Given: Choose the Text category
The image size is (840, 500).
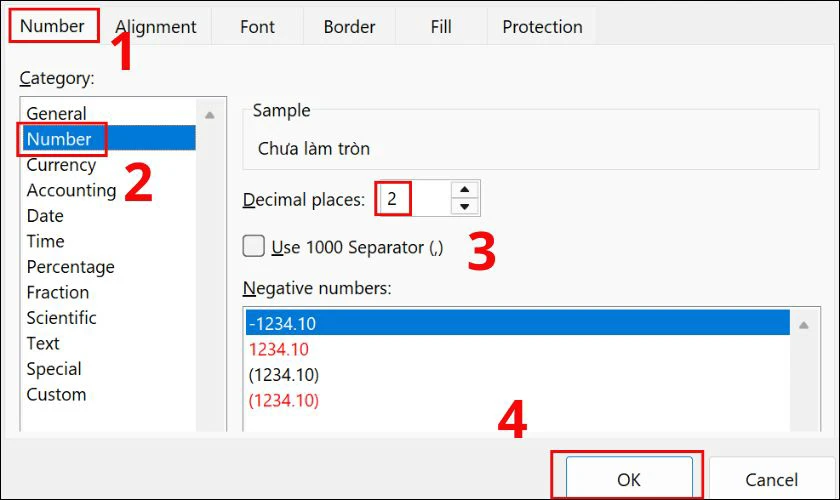Looking at the screenshot, I should (x=109, y=343).
